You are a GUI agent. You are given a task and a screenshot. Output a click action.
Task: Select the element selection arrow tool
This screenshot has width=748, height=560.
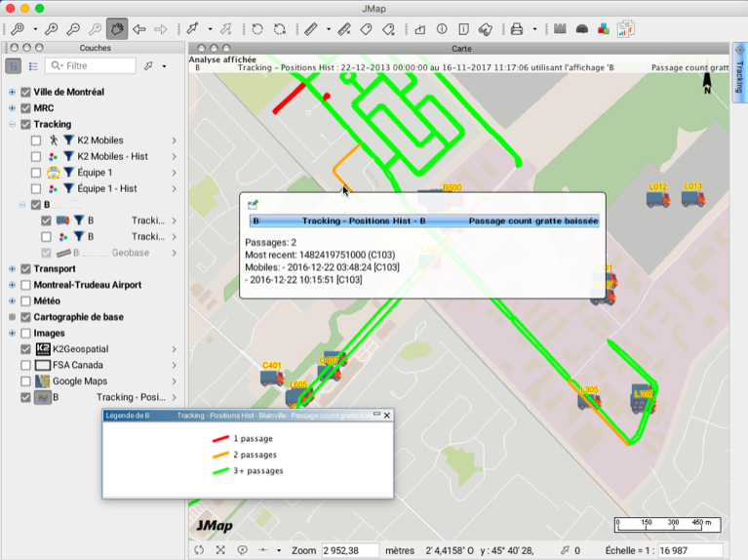tap(193, 29)
